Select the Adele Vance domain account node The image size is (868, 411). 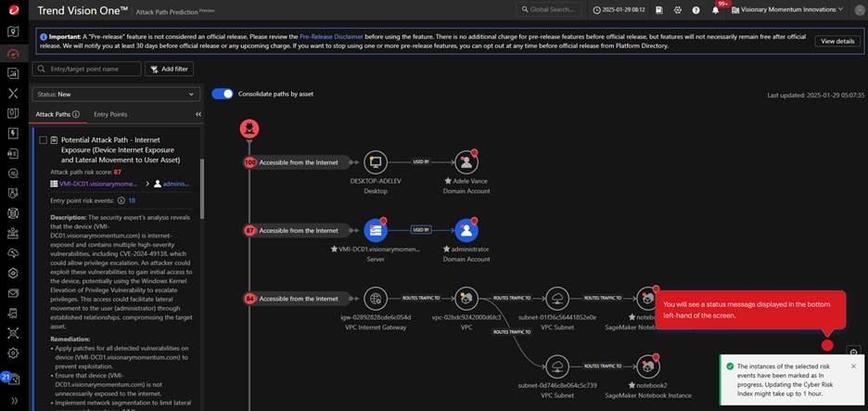click(x=466, y=162)
